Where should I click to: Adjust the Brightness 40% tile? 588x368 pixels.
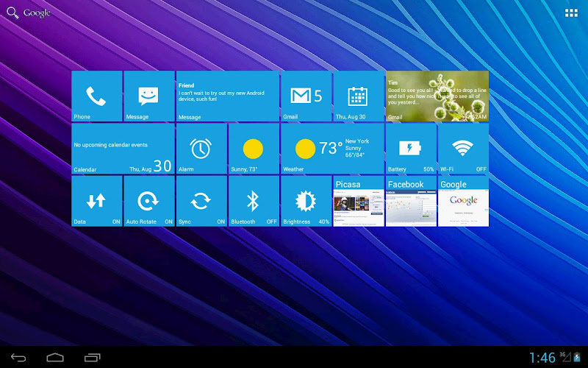point(306,201)
